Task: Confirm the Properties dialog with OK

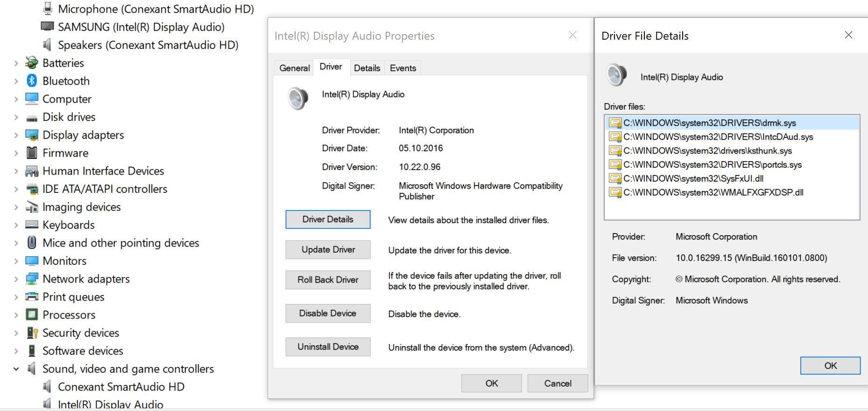Action: click(492, 383)
